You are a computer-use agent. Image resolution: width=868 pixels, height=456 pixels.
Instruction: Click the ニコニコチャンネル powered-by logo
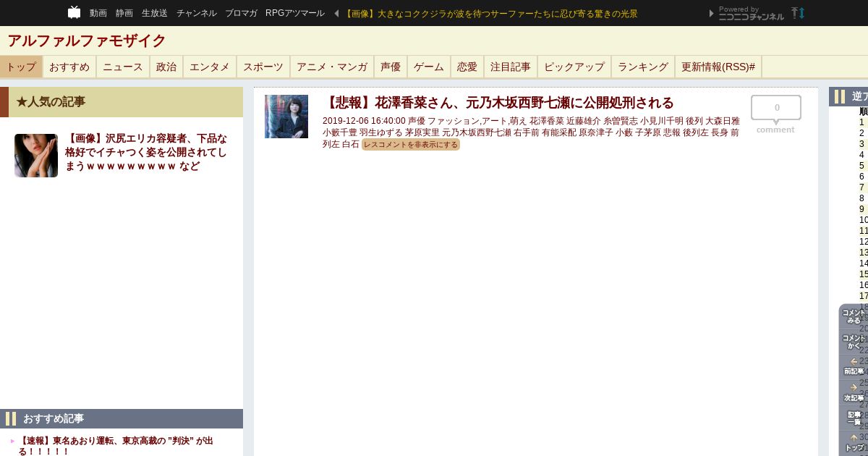point(751,13)
